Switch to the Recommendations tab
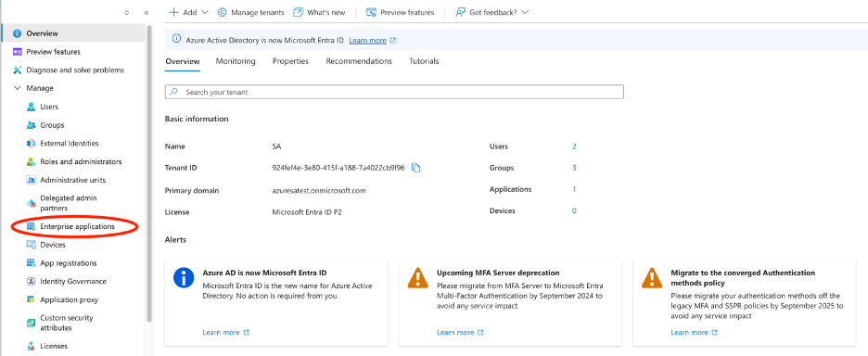868x356 pixels. pyautogui.click(x=359, y=61)
